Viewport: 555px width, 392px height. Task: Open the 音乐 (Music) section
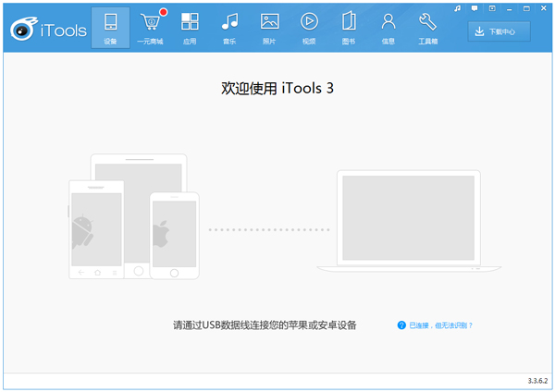[229, 27]
